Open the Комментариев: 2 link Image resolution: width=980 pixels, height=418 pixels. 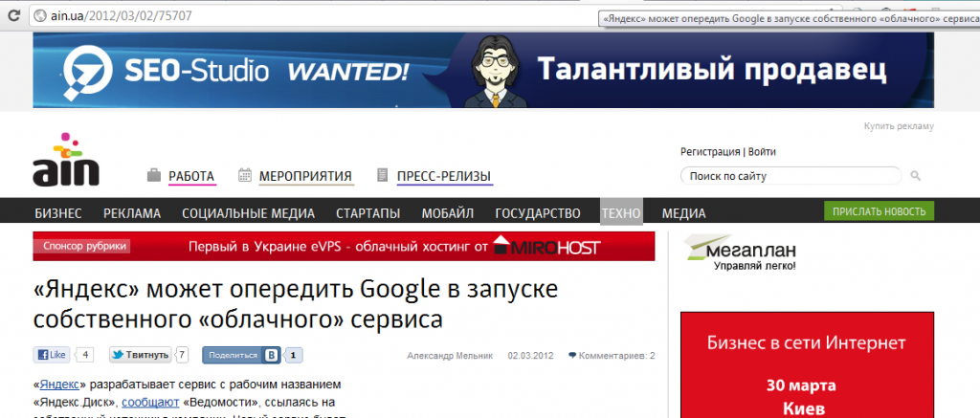612,356
